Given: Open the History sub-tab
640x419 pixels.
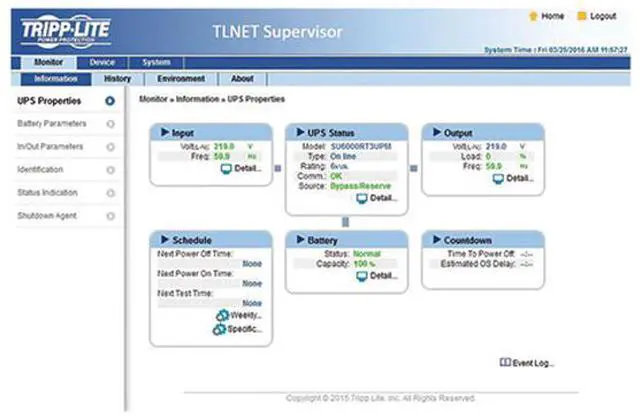Looking at the screenshot, I should (x=117, y=78).
